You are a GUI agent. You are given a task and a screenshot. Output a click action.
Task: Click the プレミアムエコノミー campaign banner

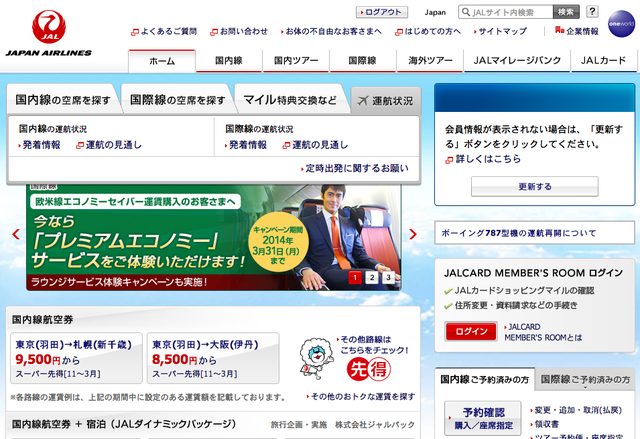[213, 237]
